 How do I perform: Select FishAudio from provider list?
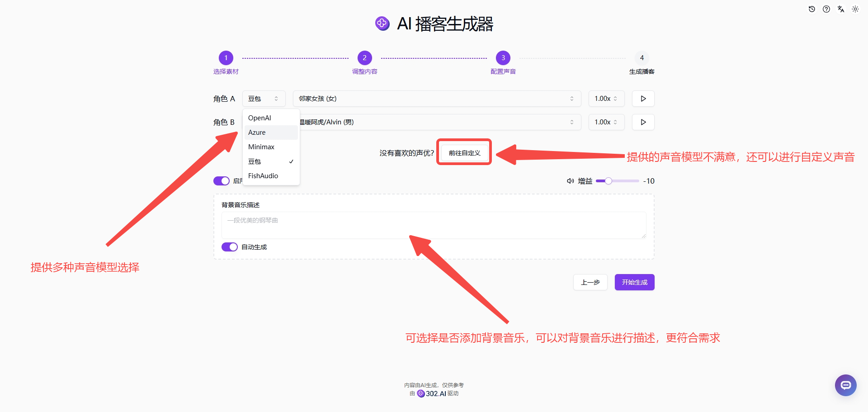(271, 176)
